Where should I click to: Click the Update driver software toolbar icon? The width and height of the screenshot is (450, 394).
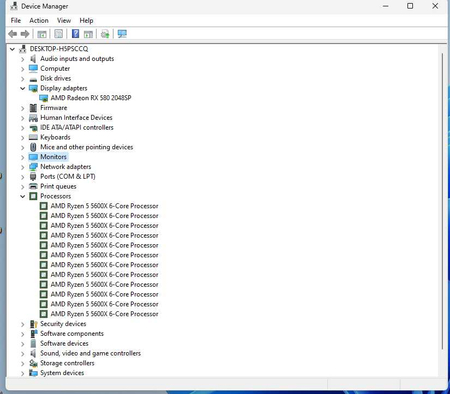(x=105, y=34)
